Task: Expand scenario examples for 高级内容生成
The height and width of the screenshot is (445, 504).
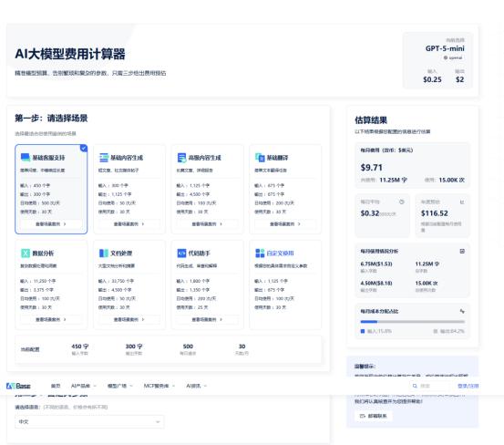Action: [x=207, y=223]
